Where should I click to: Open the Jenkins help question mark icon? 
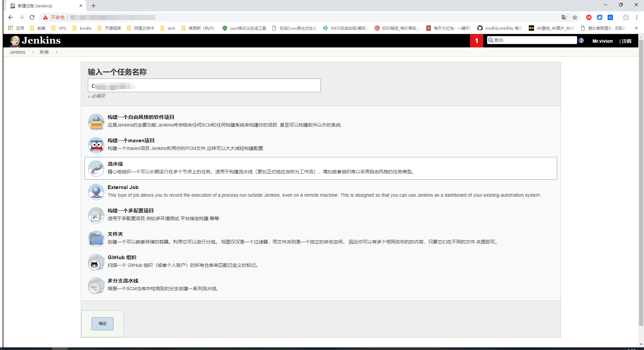coord(581,40)
